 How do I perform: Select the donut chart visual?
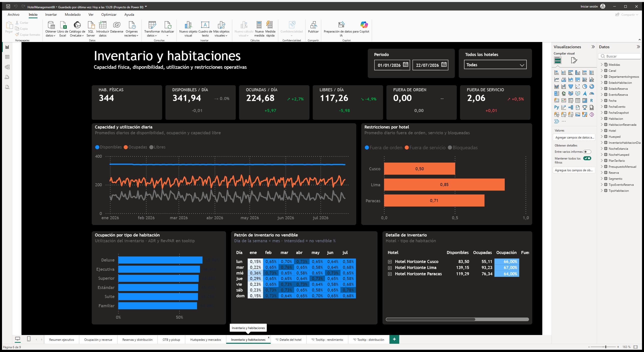tap(591, 87)
